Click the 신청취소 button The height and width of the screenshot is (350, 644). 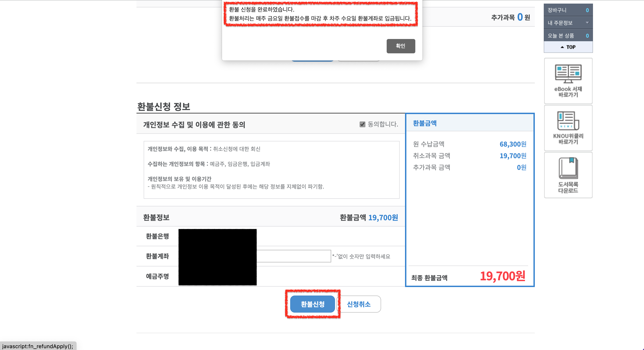tap(359, 304)
